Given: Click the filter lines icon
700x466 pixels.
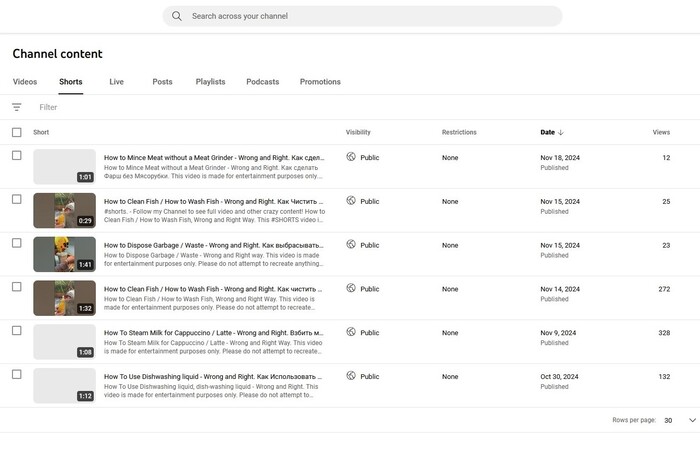Looking at the screenshot, I should [17, 107].
